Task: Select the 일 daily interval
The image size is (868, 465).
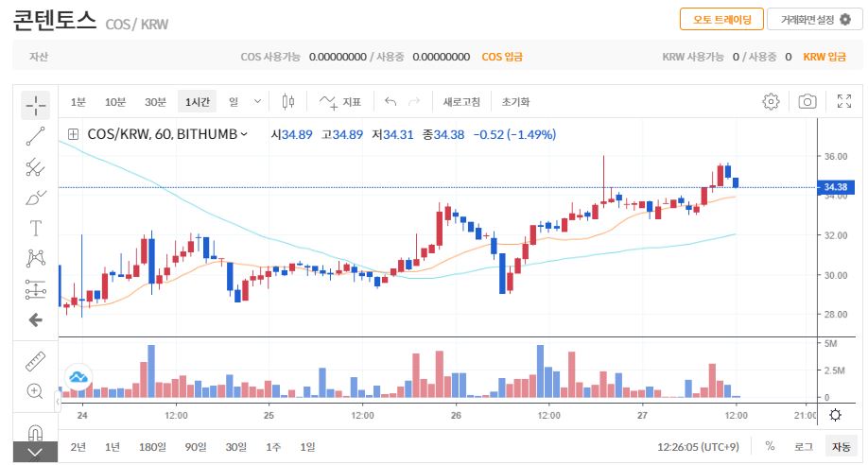Action: tap(234, 102)
